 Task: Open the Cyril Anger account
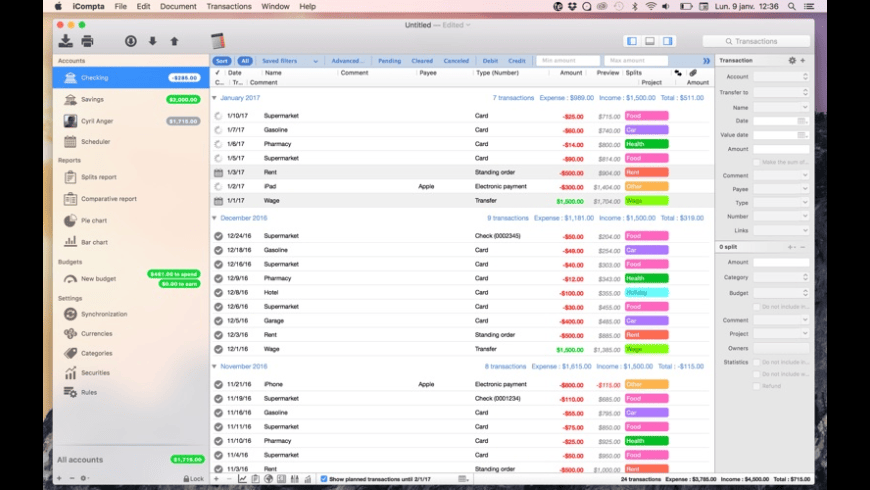(131, 121)
